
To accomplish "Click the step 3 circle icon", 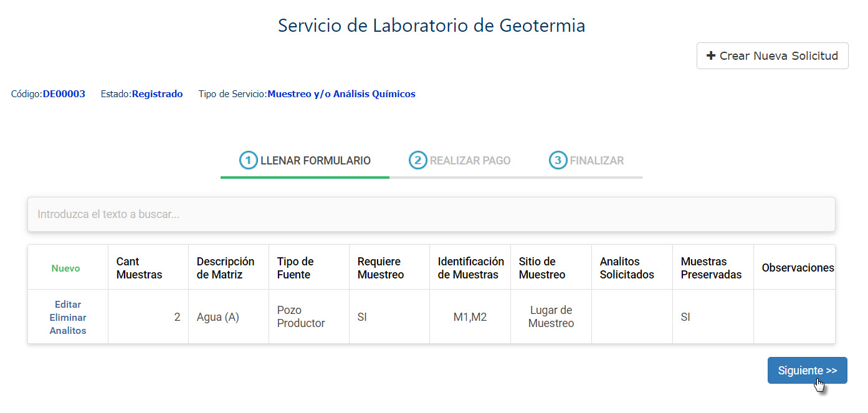I will pyautogui.click(x=558, y=160).
